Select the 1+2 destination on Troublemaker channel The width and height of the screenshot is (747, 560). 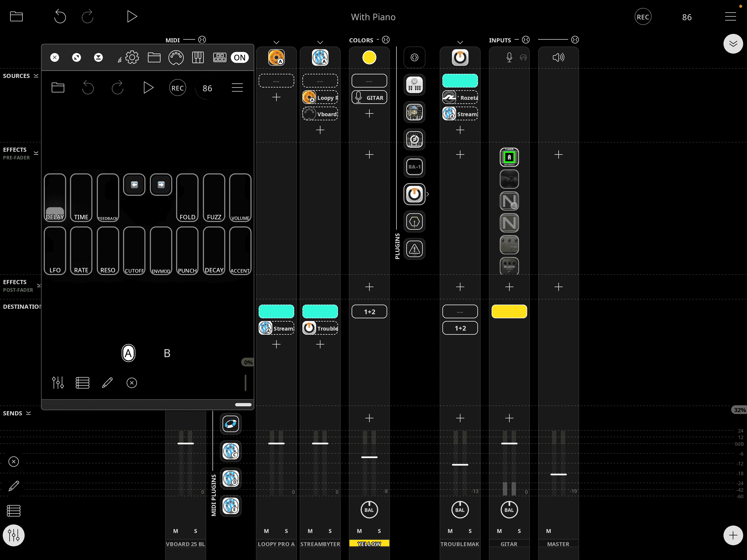(460, 328)
